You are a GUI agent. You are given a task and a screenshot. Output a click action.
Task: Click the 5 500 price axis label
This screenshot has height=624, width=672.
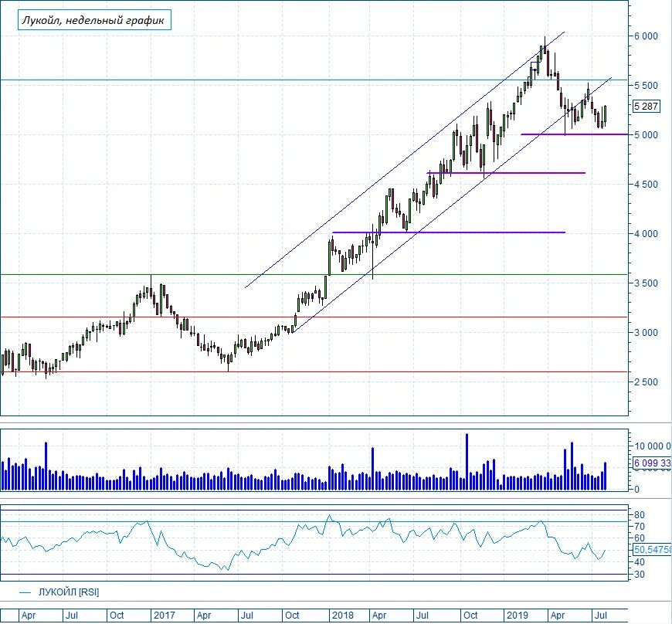pos(646,86)
